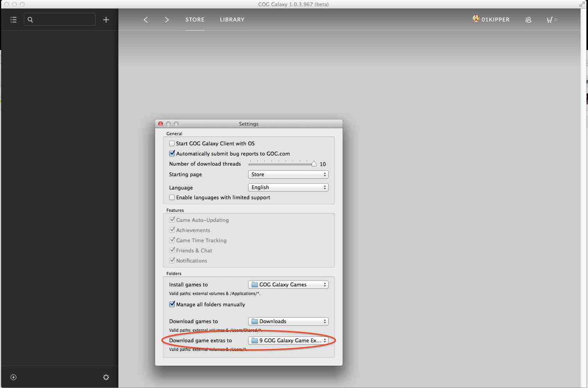This screenshot has height=388, width=588.
Task: Open the Starting page dropdown
Action: tap(288, 174)
